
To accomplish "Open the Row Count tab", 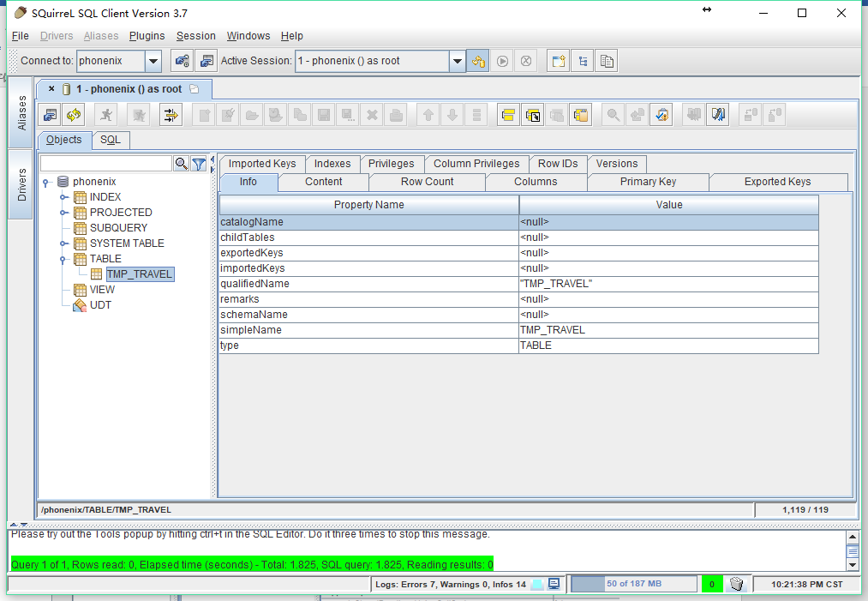I will click(x=427, y=182).
